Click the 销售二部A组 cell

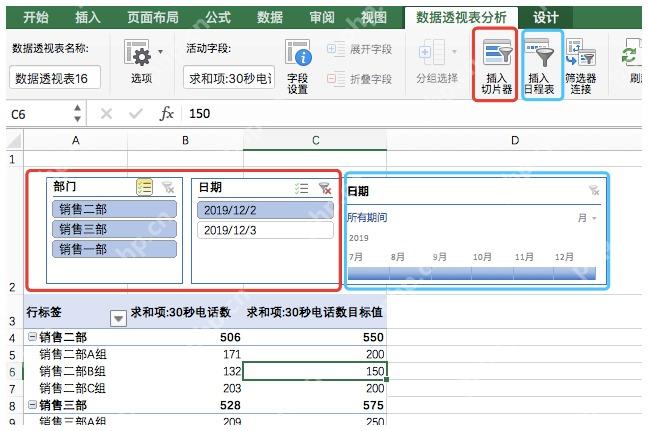(75, 354)
